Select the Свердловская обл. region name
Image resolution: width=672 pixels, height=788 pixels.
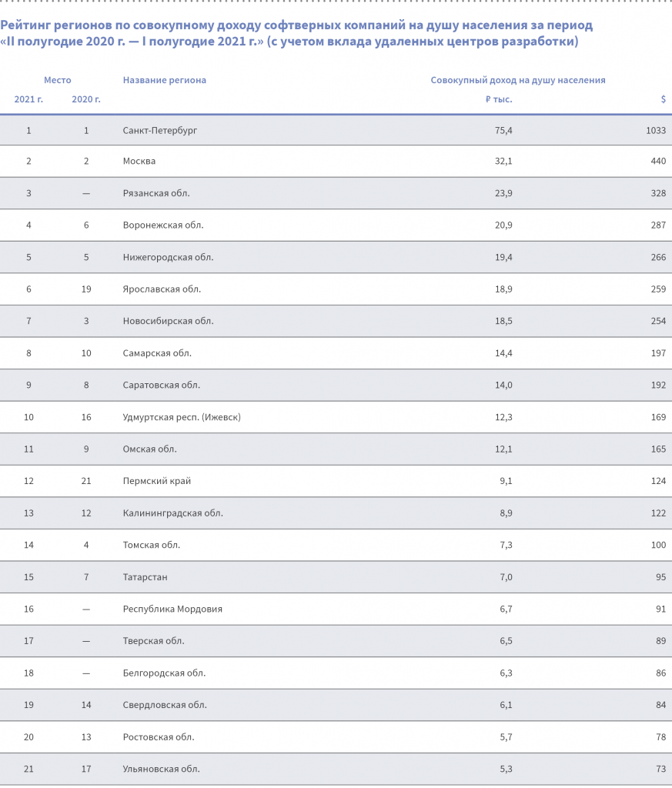[165, 705]
